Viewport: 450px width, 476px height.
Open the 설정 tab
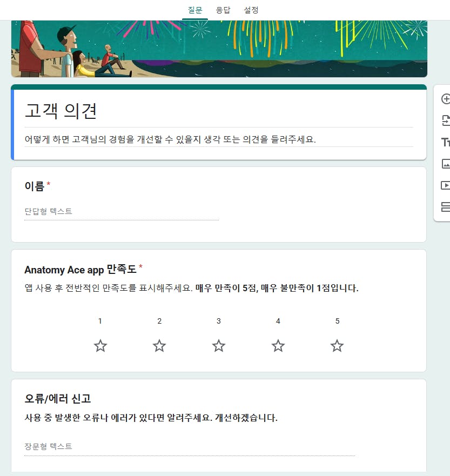point(251,10)
